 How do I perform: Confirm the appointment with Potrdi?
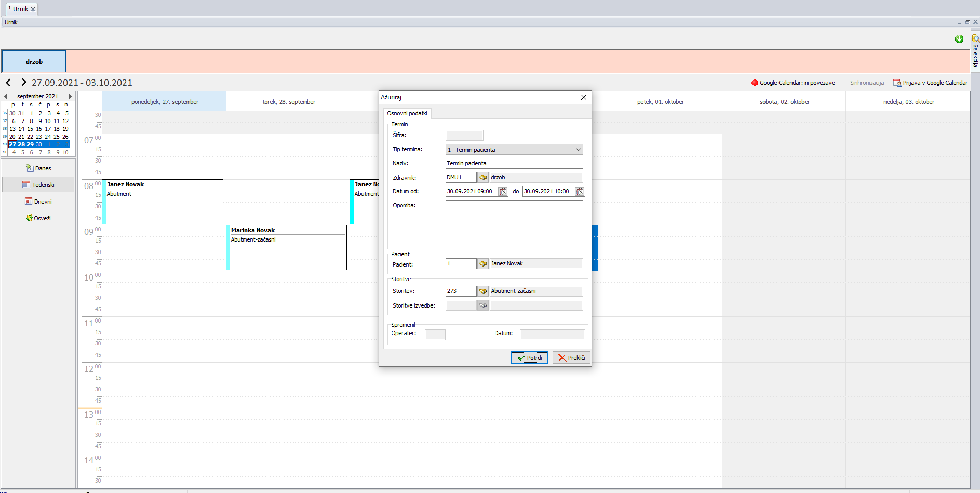tap(529, 358)
